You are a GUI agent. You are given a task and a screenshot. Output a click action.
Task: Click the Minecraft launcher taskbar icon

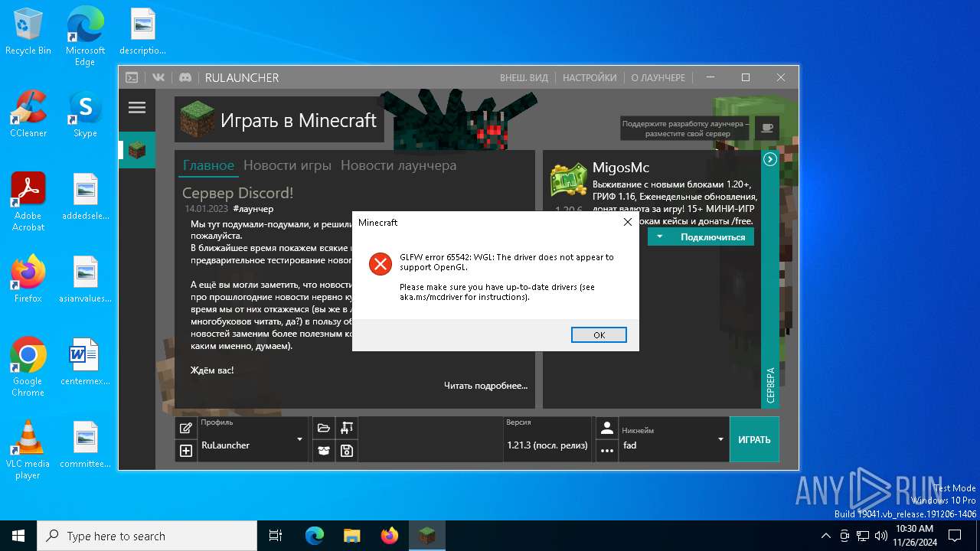click(426, 536)
